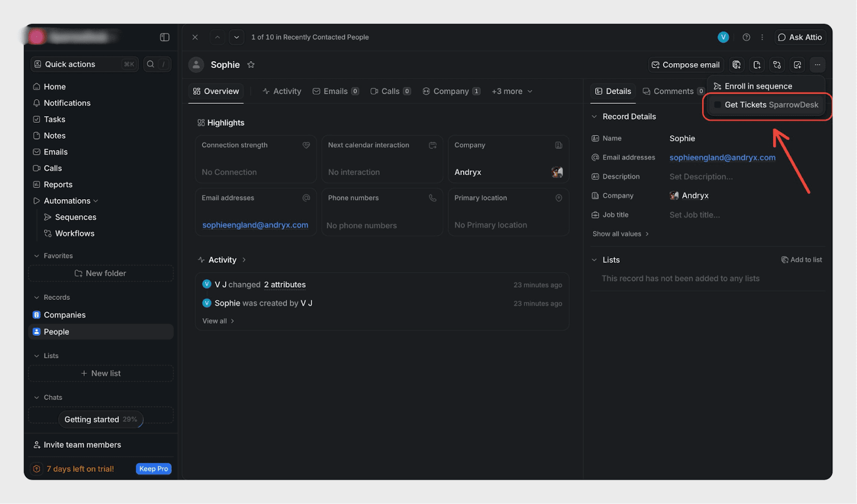Go to the previous record arrow
This screenshot has width=857, height=504.
217,37
